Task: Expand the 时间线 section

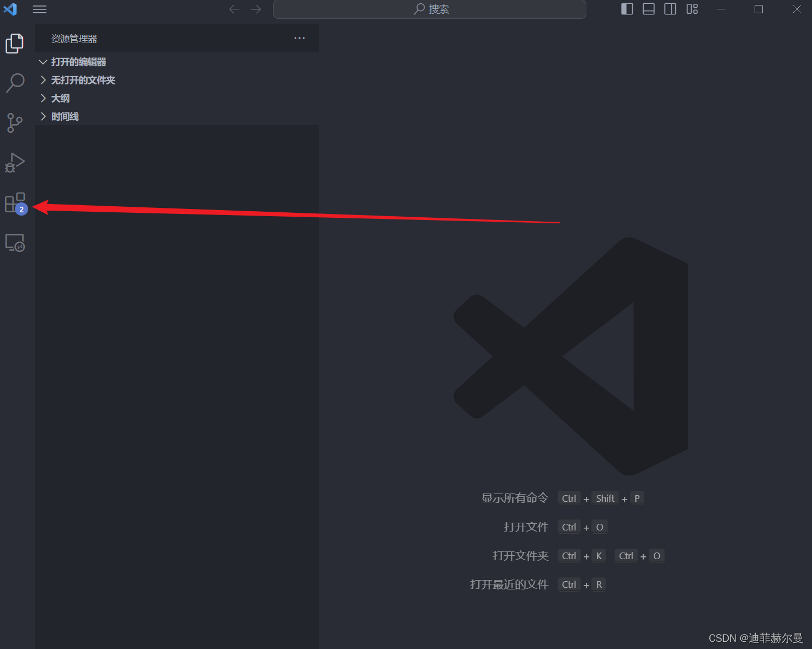Action: (x=177, y=116)
